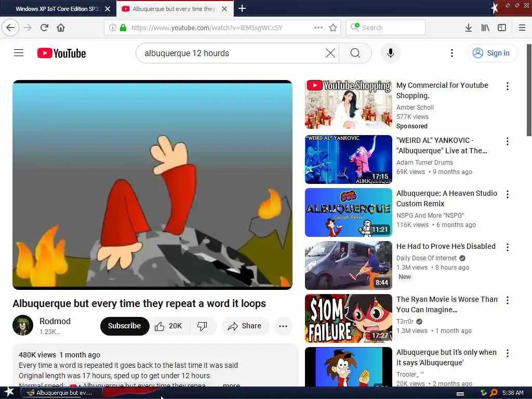Run YouTube search with magnifier button
The height and width of the screenshot is (399, 532).
point(355,53)
